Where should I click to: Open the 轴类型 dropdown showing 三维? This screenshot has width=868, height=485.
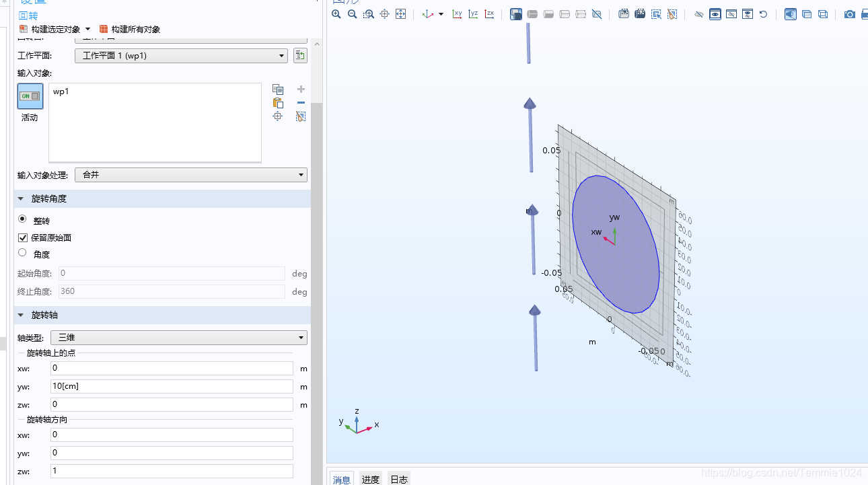179,338
